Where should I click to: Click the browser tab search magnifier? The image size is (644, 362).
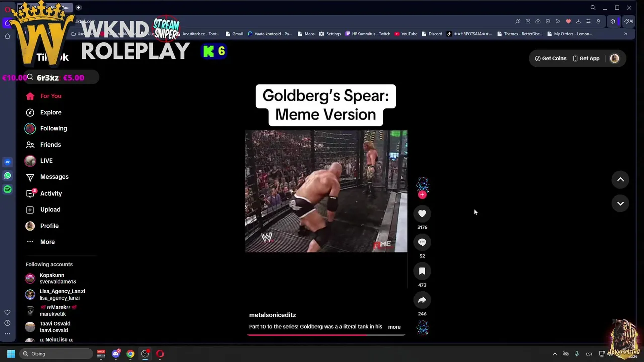593,8
